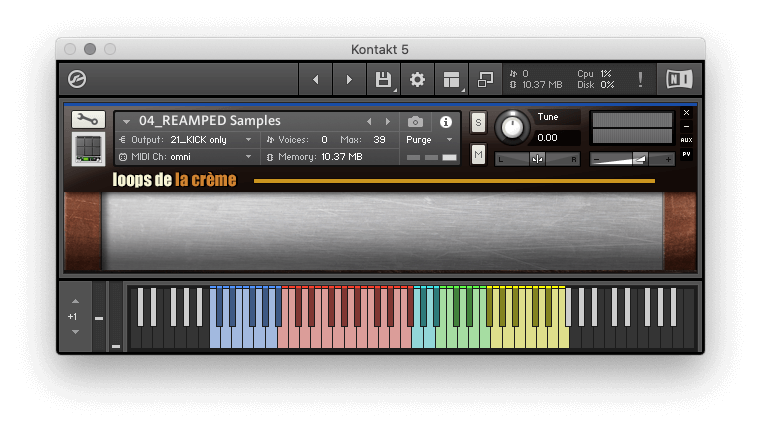This screenshot has height=429, width=761.
Task: Adjust the L-R pan slider
Action: (537, 159)
